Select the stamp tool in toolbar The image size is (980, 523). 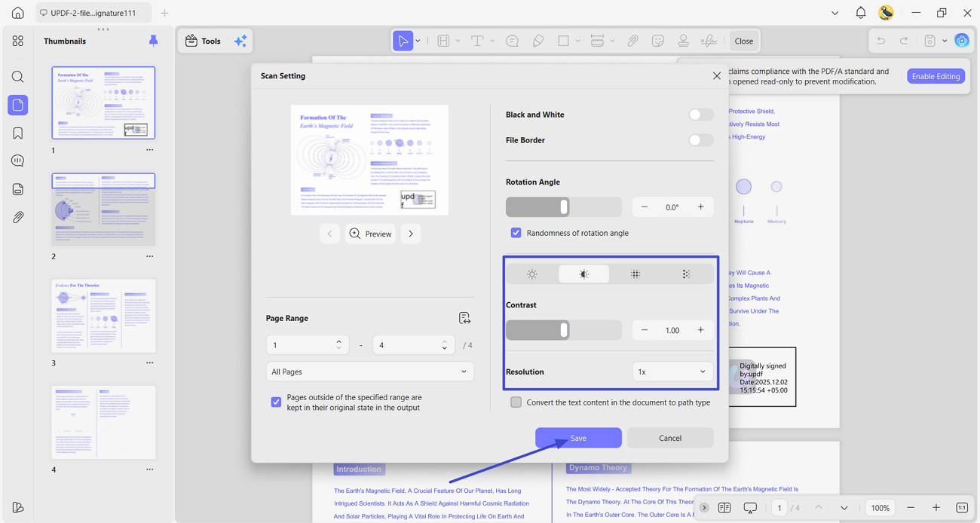tap(683, 41)
